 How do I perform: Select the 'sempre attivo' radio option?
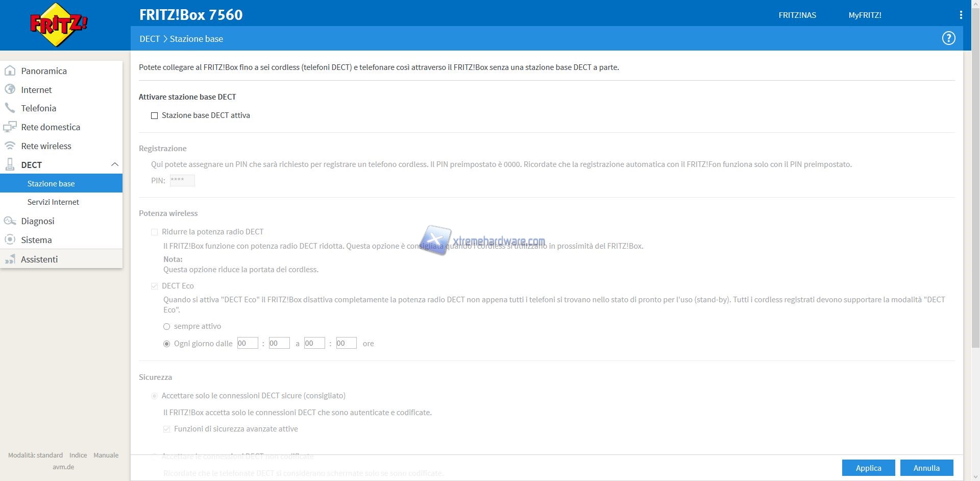pos(166,326)
